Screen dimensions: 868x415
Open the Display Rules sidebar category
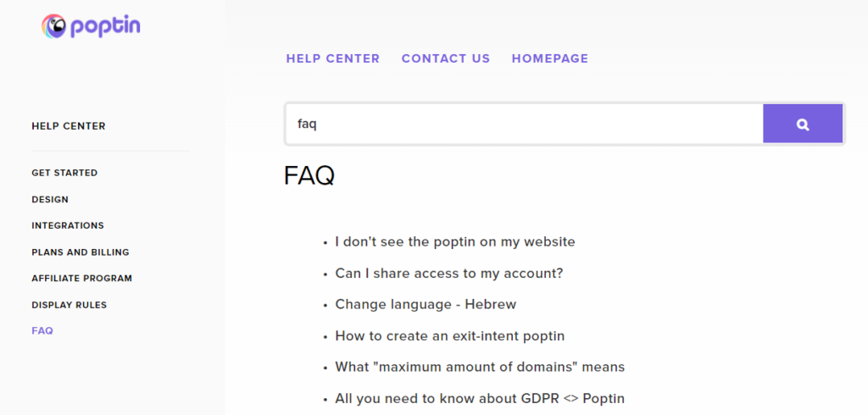(x=70, y=305)
